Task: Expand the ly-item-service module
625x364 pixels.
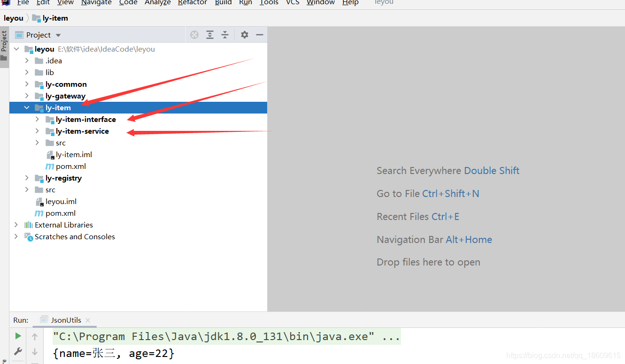Action: tap(37, 131)
